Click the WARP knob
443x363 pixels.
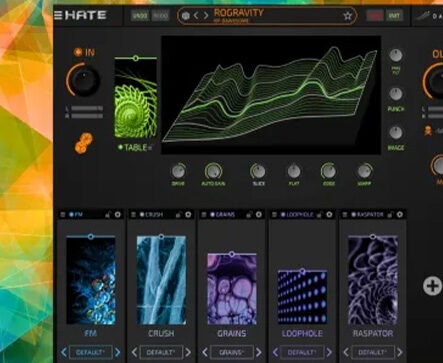coord(364,171)
